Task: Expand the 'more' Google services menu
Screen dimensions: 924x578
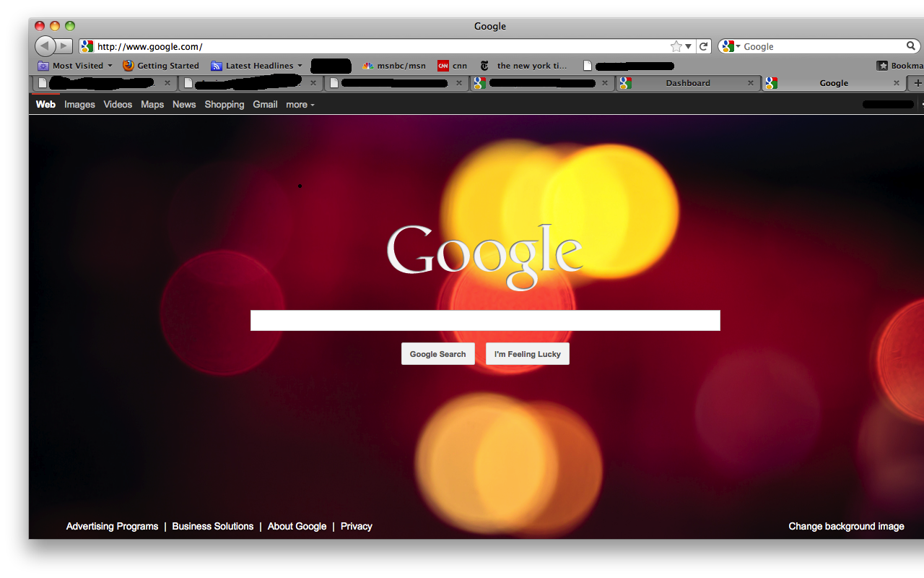Action: (300, 105)
